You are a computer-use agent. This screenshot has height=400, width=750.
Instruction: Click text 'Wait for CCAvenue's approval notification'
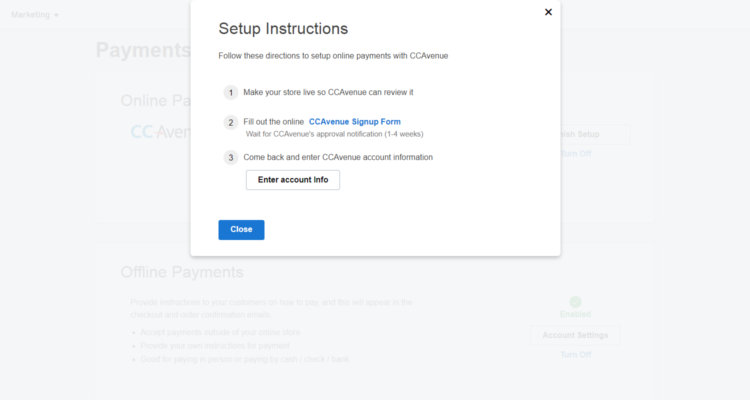(x=314, y=134)
